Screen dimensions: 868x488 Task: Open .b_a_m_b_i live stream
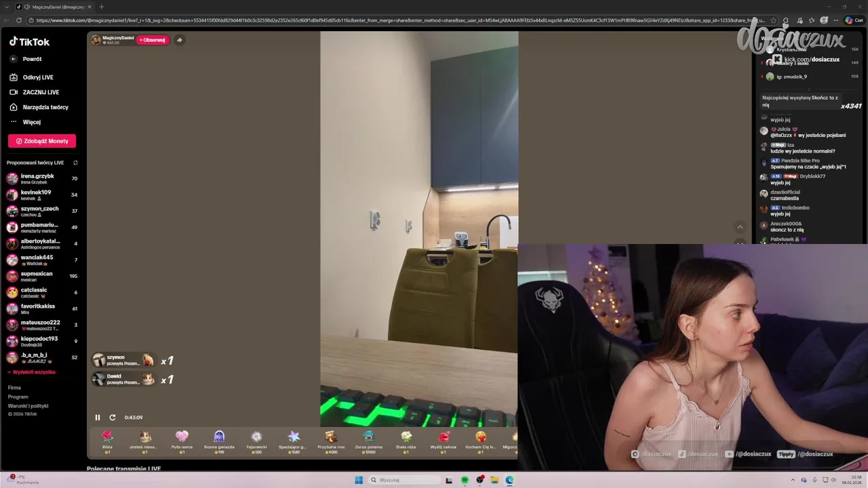(x=42, y=358)
